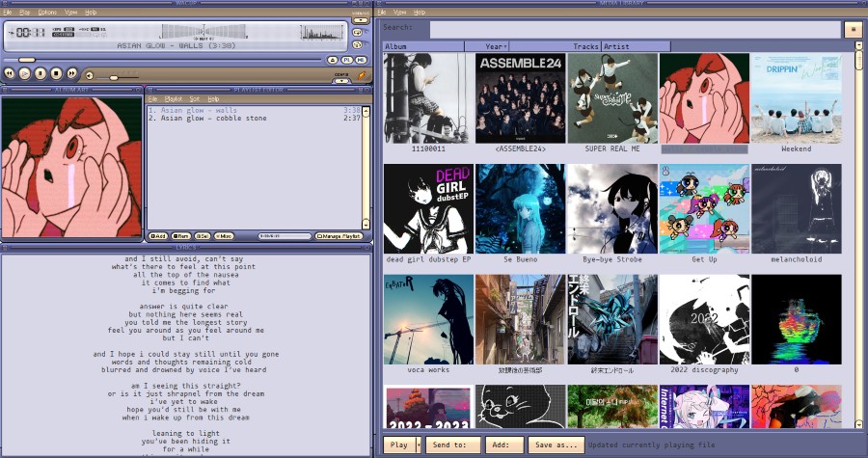
Task: Sort albums by the Artist column header
Action: point(637,46)
